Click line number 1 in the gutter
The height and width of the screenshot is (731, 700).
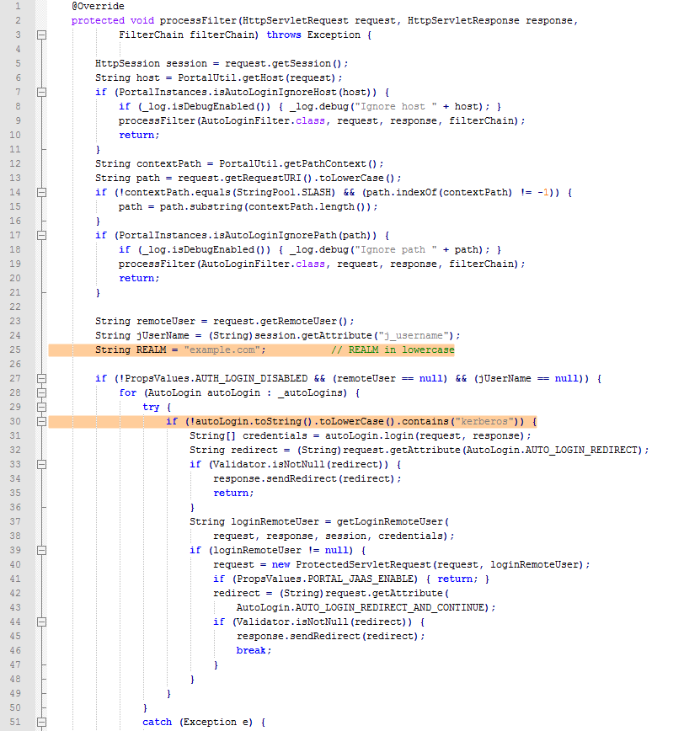click(18, 6)
